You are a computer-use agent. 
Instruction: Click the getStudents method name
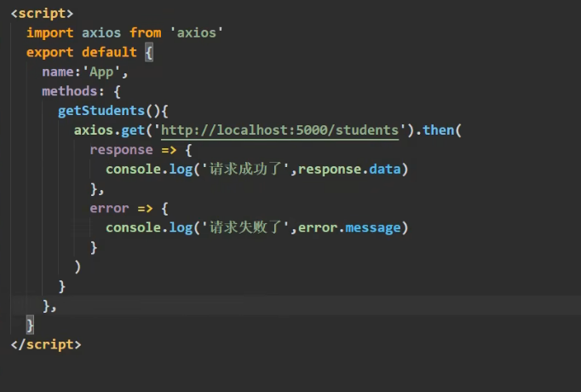click(101, 111)
